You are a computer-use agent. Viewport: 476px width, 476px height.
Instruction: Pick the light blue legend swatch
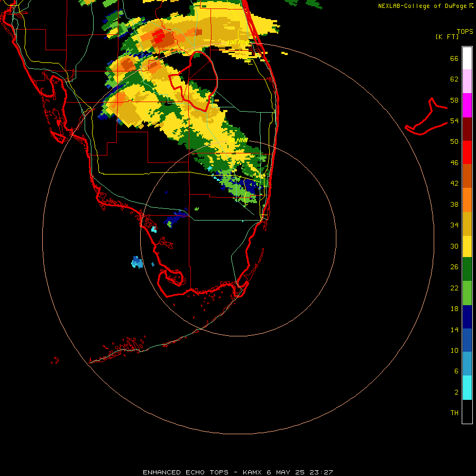pos(467,364)
